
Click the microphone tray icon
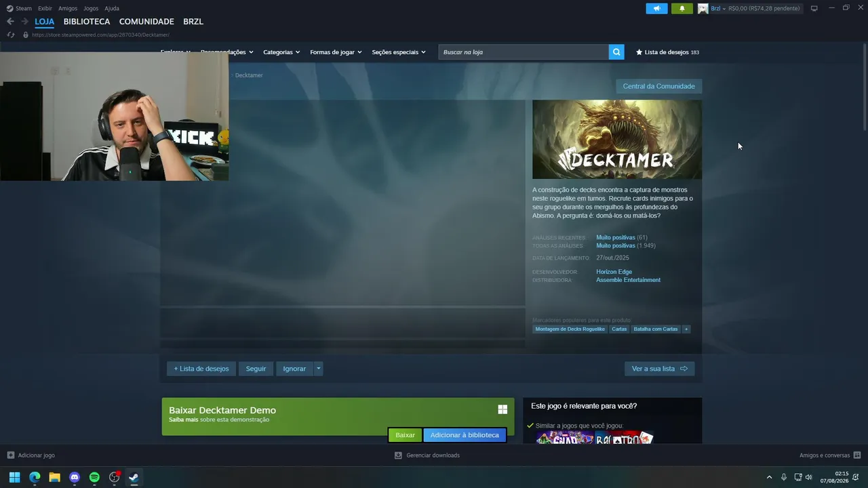(x=784, y=477)
